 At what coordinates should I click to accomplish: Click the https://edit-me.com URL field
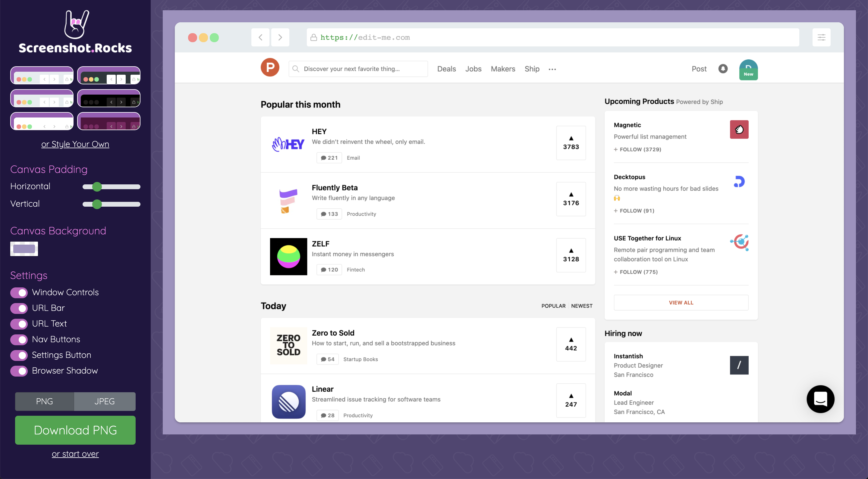[365, 37]
